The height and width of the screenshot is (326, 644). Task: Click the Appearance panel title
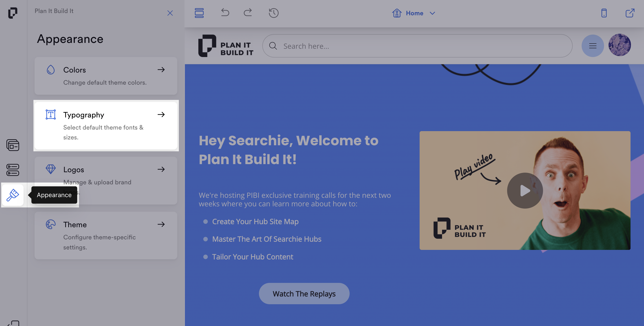click(x=70, y=39)
